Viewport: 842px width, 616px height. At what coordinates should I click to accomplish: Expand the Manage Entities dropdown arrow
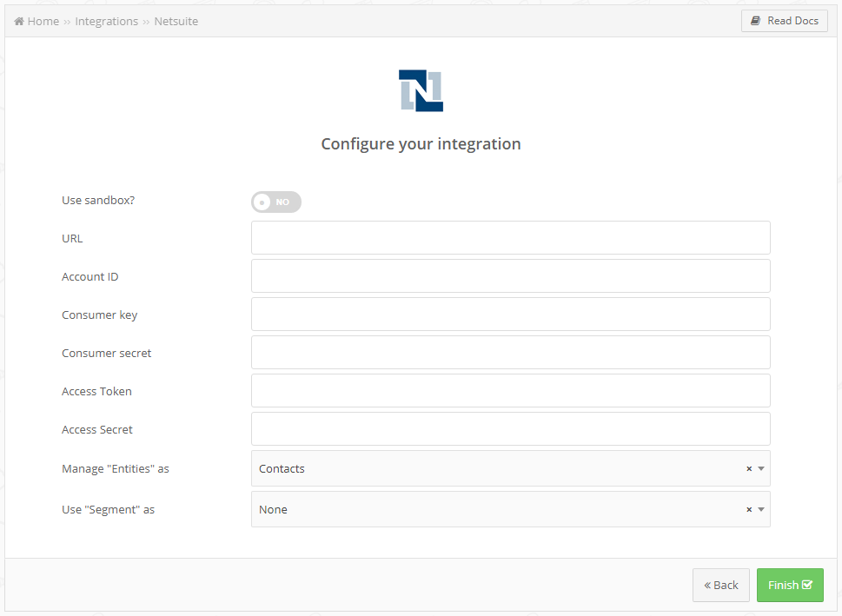pyautogui.click(x=761, y=469)
